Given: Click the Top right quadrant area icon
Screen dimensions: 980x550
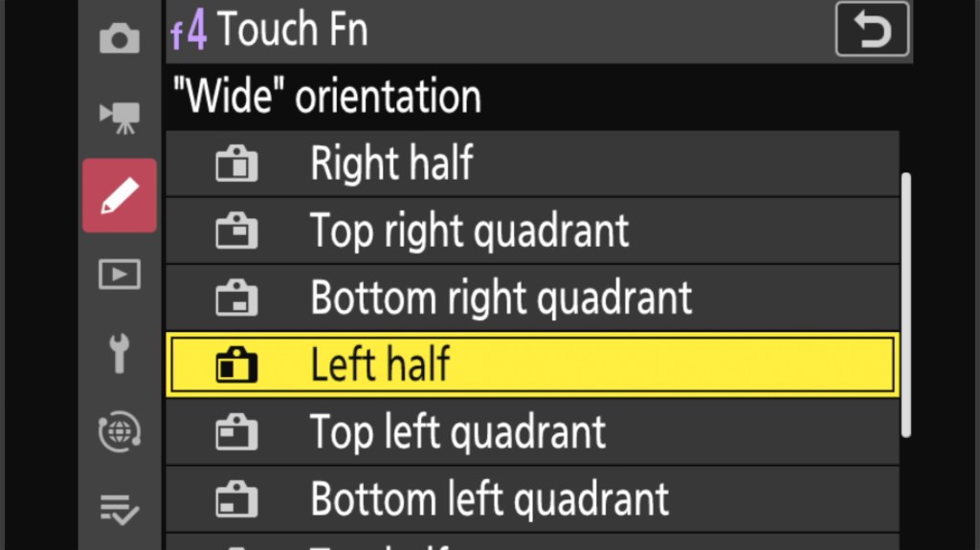Looking at the screenshot, I should [x=236, y=231].
